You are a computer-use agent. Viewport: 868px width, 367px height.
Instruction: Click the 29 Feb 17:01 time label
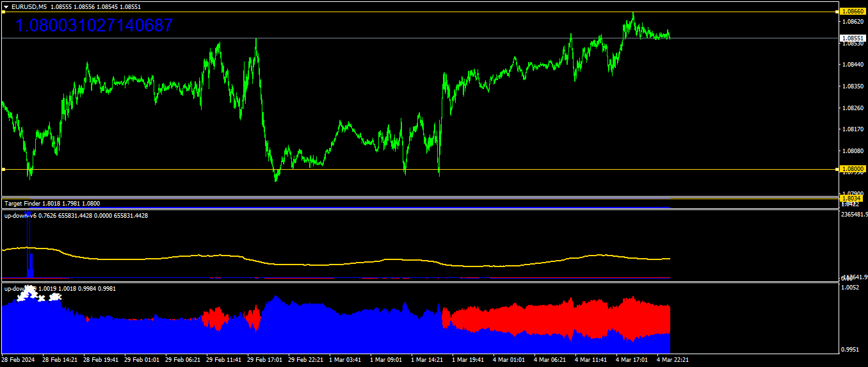[x=265, y=361]
